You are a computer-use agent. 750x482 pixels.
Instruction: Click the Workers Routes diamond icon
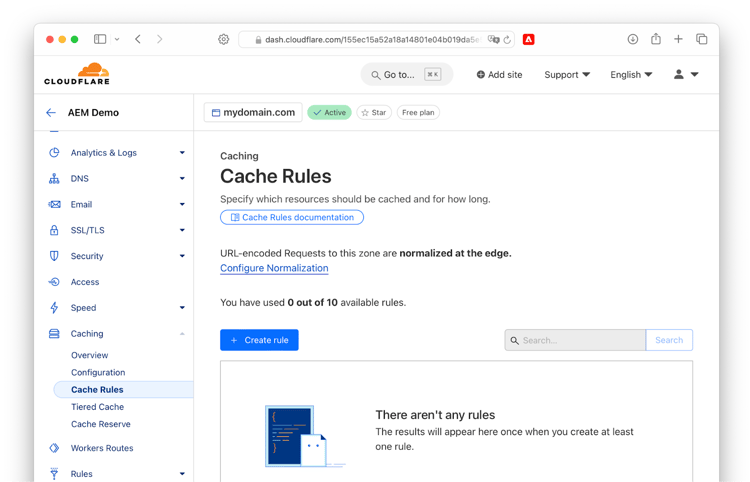[54, 448]
